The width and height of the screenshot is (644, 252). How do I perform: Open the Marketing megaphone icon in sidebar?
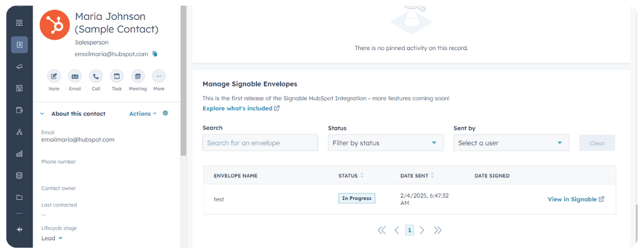19,66
